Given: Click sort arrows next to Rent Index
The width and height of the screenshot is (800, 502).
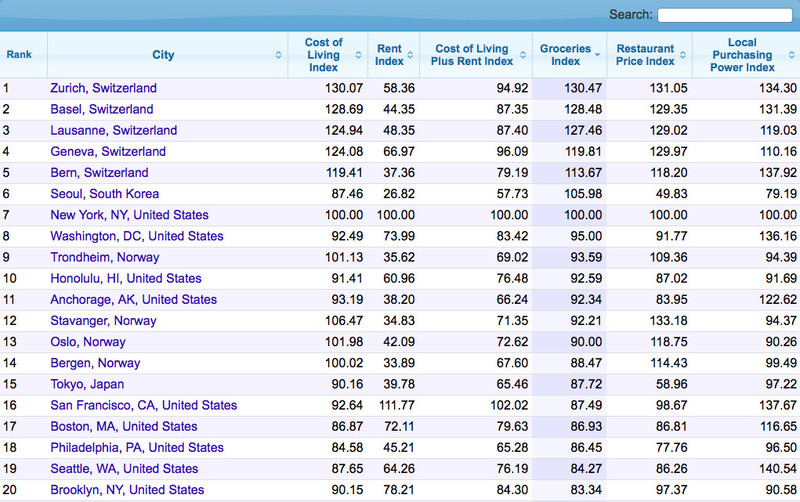Looking at the screenshot, I should coord(410,55).
